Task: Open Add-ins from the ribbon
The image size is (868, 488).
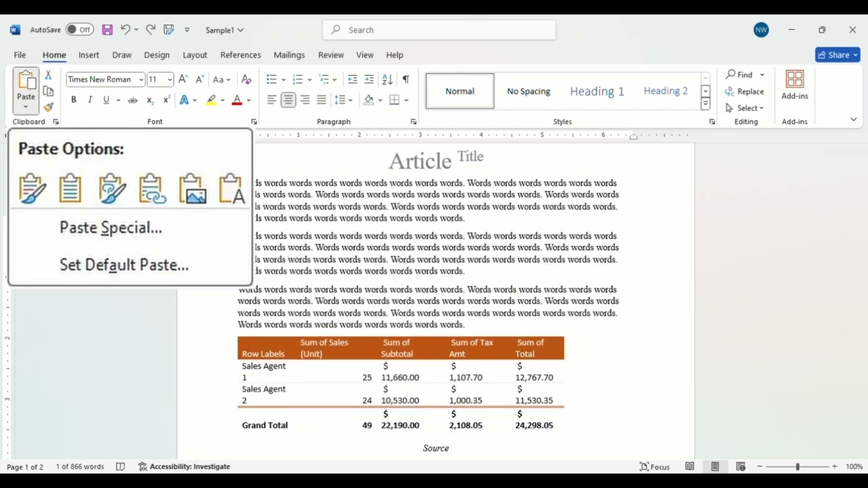Action: click(x=795, y=85)
